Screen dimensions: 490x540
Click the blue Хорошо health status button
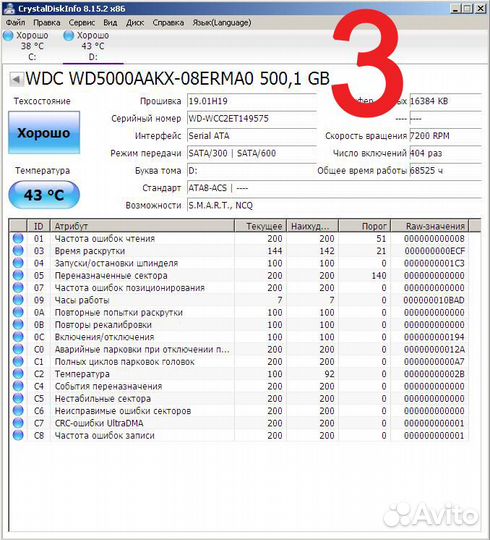click(x=44, y=133)
